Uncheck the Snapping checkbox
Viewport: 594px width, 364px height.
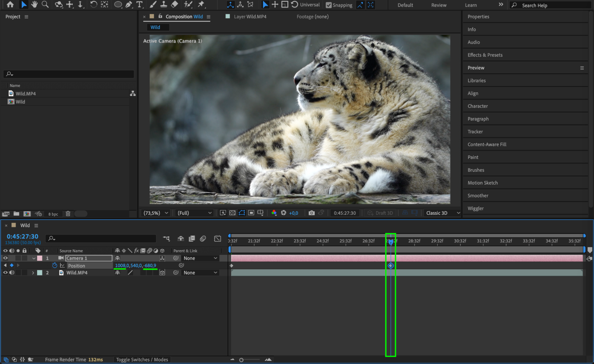tap(328, 5)
